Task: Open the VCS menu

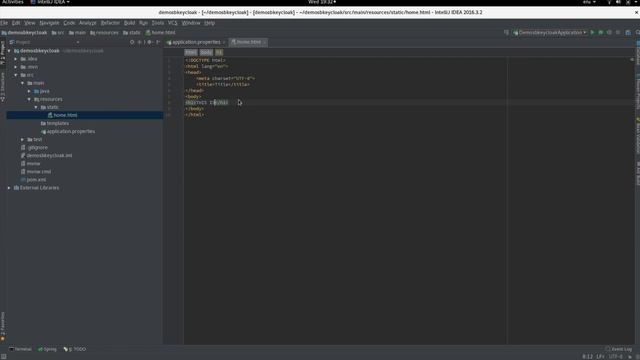Action: 173,23
